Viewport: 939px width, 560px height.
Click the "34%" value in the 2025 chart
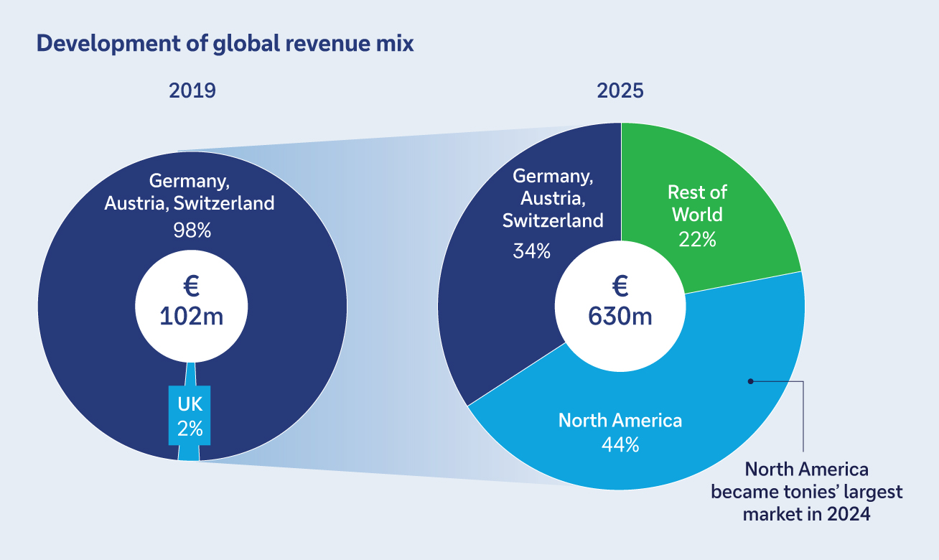pos(531,251)
